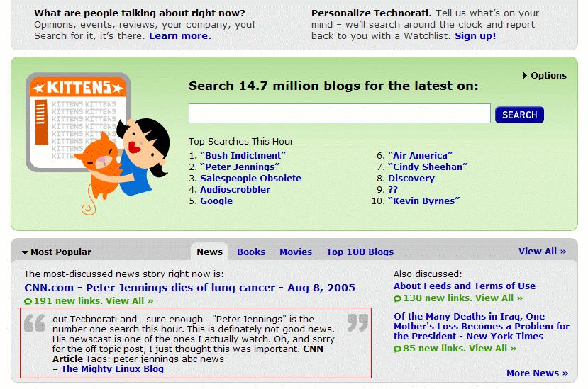Switch to the News tab
This screenshot has width=588, height=389.
(210, 252)
